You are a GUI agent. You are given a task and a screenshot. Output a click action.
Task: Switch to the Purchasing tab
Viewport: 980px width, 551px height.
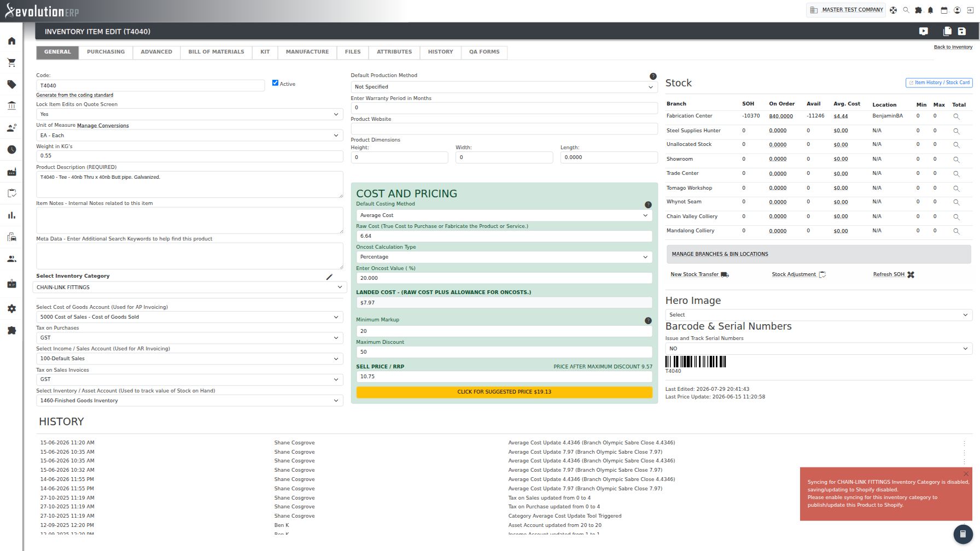coord(106,52)
